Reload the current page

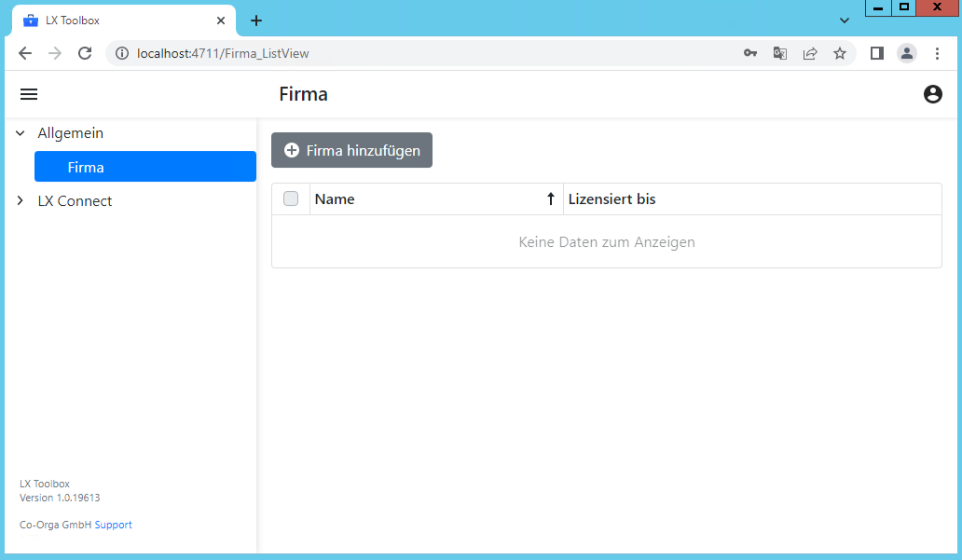85,53
